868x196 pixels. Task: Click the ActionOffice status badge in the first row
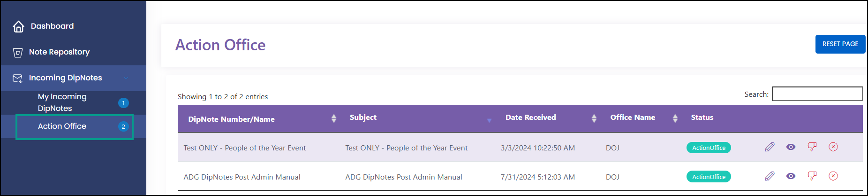(709, 148)
